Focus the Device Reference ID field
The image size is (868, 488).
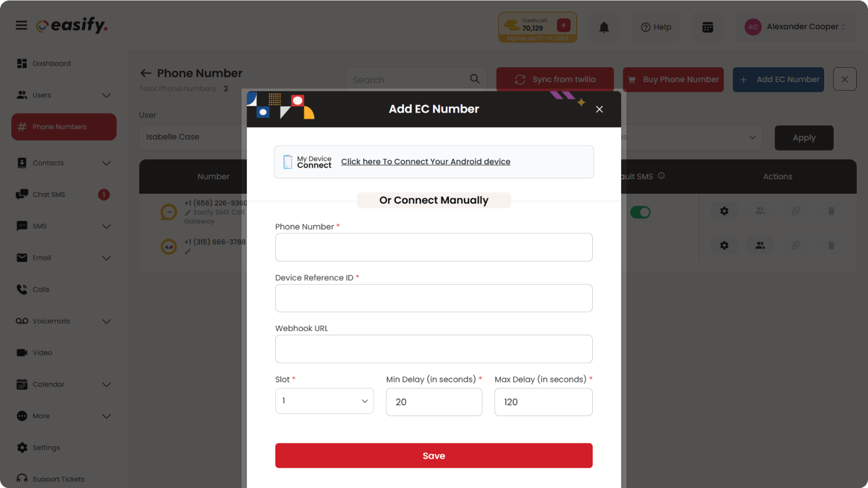click(434, 298)
